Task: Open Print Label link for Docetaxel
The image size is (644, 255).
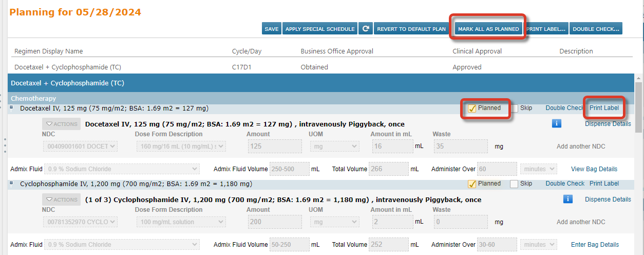Action: coord(604,108)
